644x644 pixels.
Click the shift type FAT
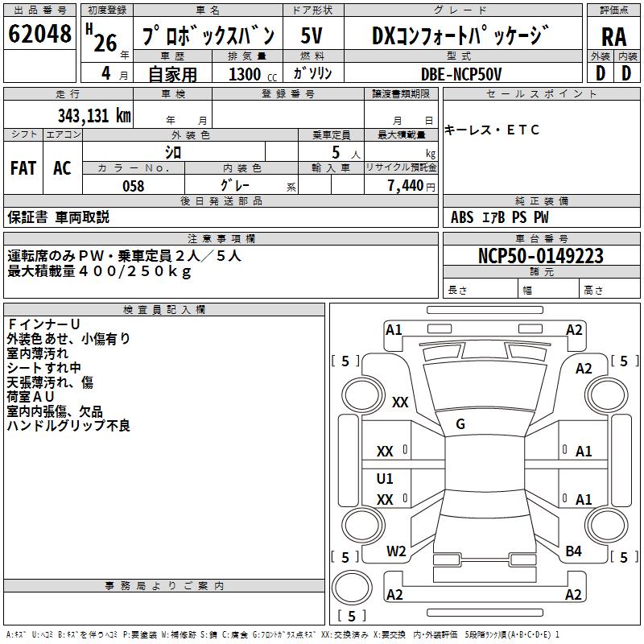pyautogui.click(x=23, y=168)
